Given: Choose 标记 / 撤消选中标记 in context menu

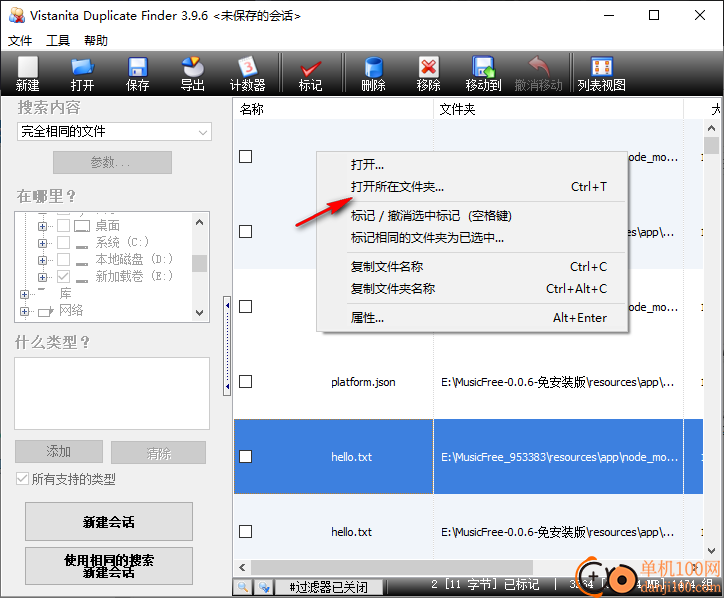Looking at the screenshot, I should 472,216.
